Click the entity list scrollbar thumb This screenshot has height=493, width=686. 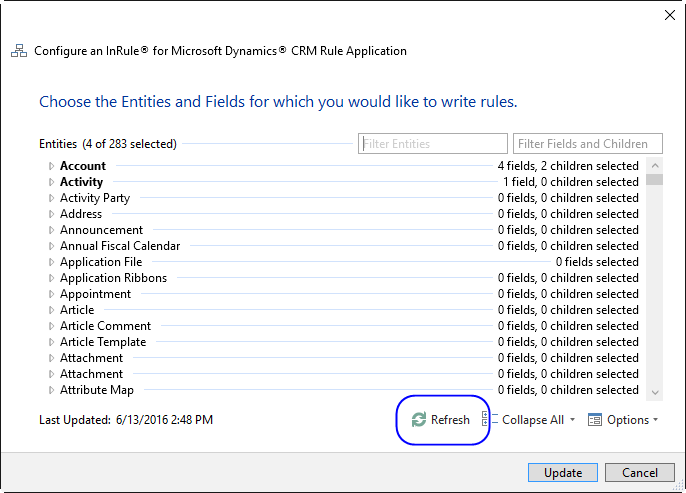(x=655, y=179)
